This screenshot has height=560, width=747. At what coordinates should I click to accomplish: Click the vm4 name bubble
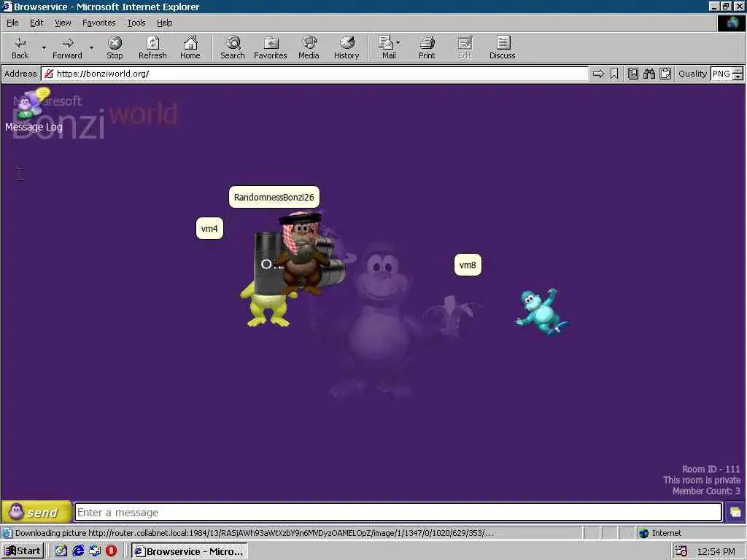tap(209, 228)
